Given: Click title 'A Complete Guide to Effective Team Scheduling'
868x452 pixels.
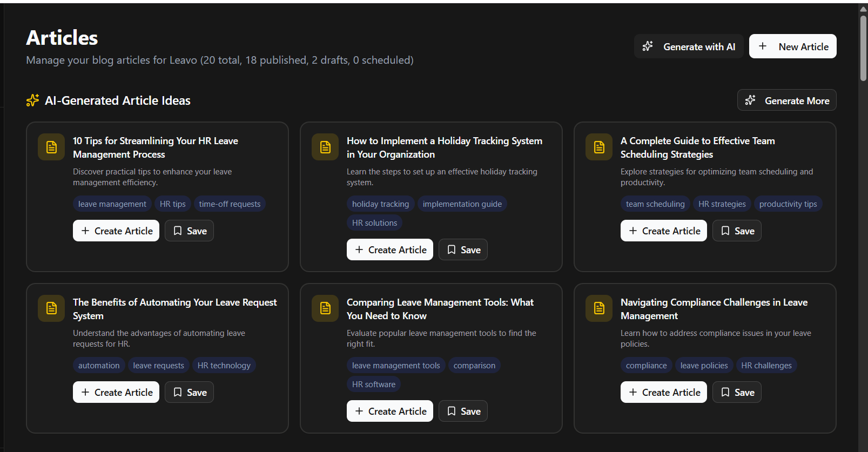Looking at the screenshot, I should (698, 147).
